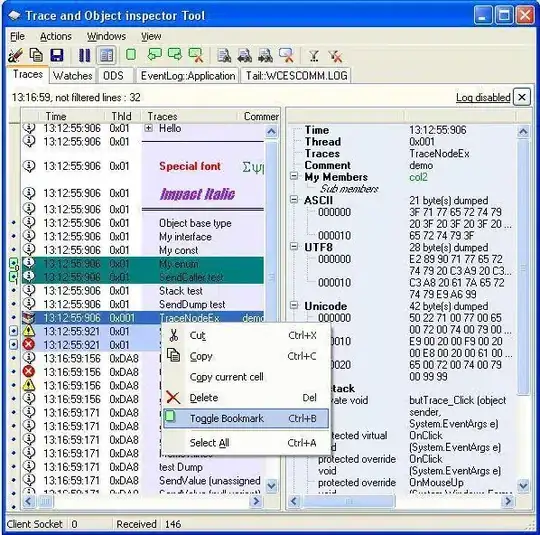The height and width of the screenshot is (535, 540).
Task: Collapse the UTF8 dump node
Action: pos(294,246)
